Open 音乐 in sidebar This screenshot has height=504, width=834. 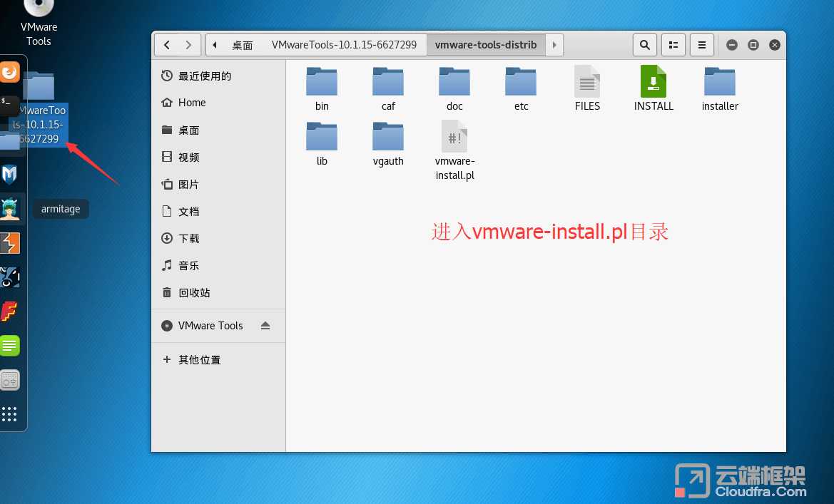click(218, 265)
